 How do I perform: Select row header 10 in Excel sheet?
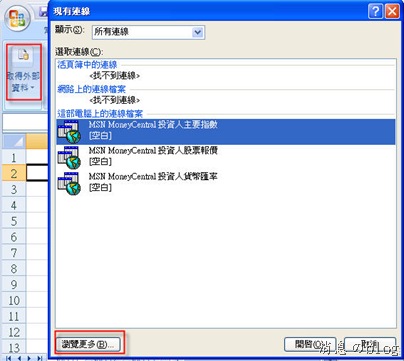click(14, 300)
